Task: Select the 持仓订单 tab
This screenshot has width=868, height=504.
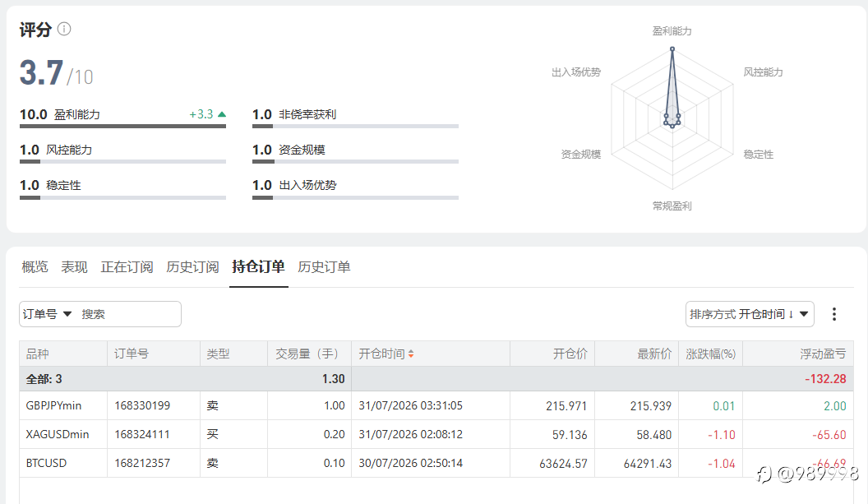Action: click(259, 267)
